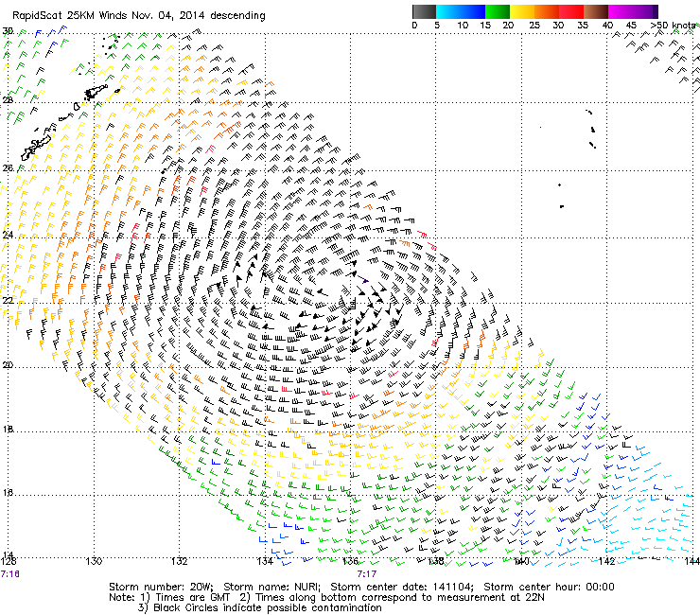Click the 'Storm center date: 141104' text
The height and width of the screenshot is (615, 700).
pos(402,587)
